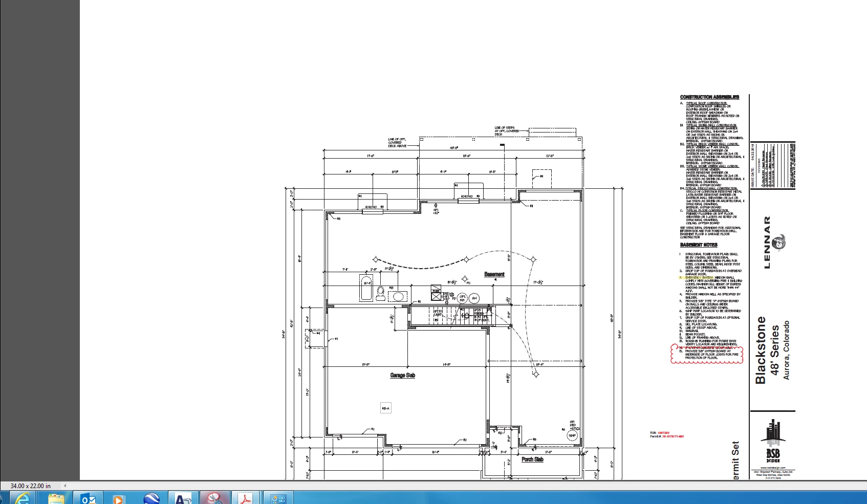
Task: Click the Garage Slab label on the plan
Action: (x=403, y=375)
